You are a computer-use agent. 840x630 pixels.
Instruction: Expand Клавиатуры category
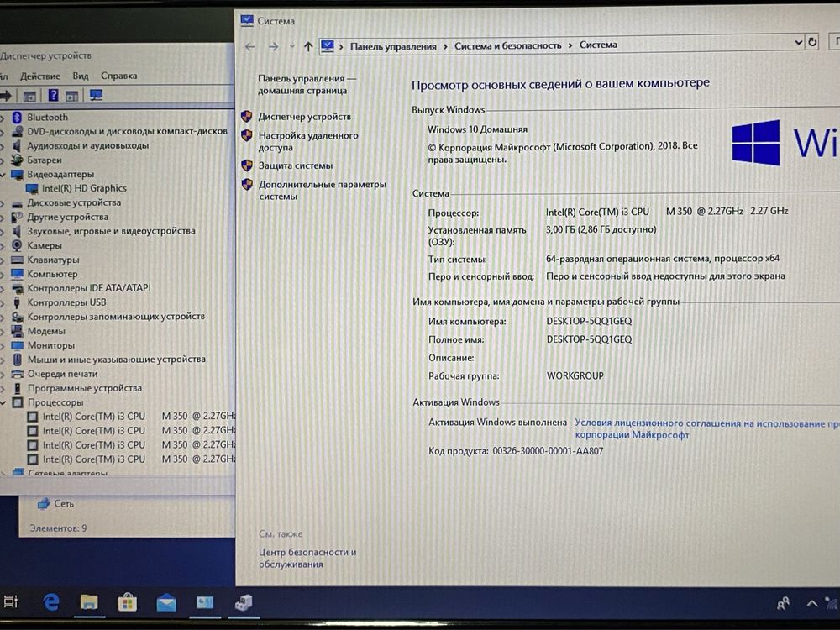tap(3, 260)
